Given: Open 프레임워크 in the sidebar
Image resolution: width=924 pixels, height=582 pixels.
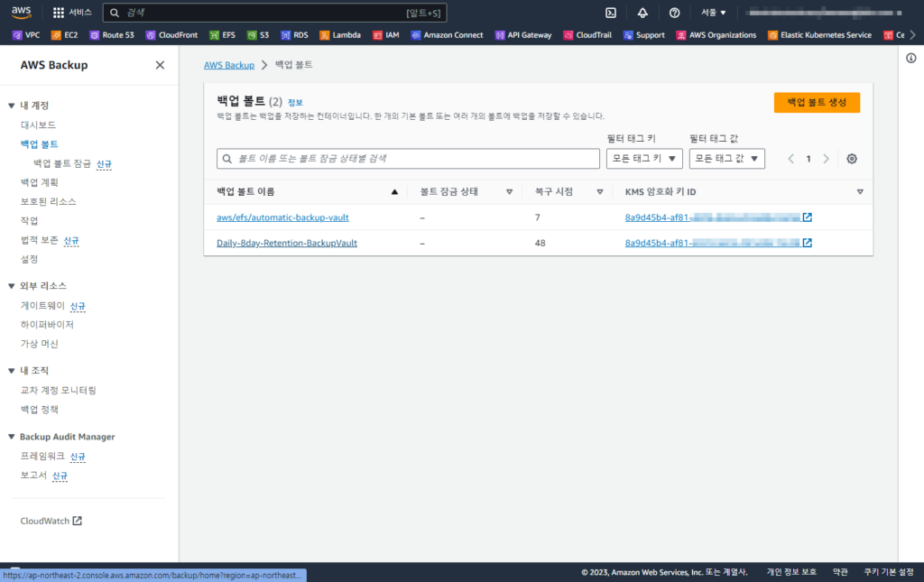Looking at the screenshot, I should point(42,456).
